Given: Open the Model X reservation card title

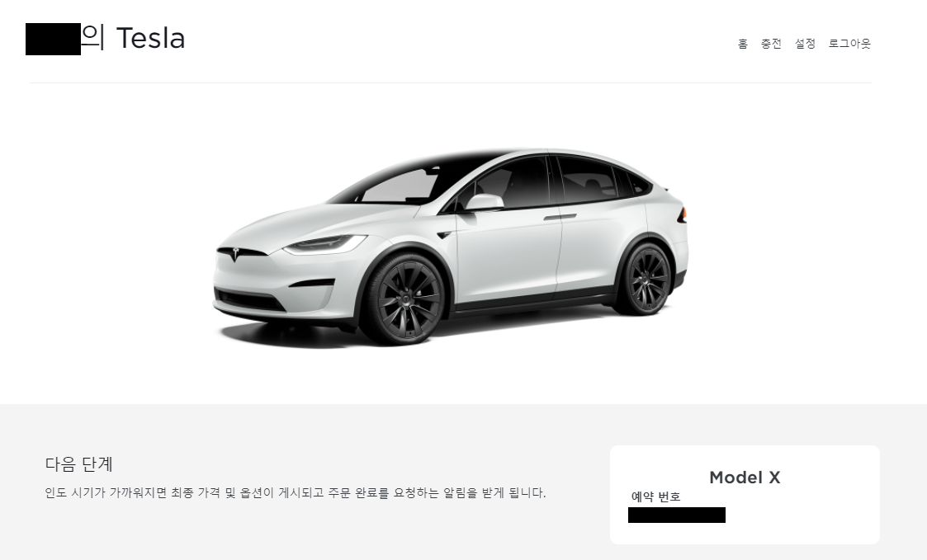Looking at the screenshot, I should 745,478.
